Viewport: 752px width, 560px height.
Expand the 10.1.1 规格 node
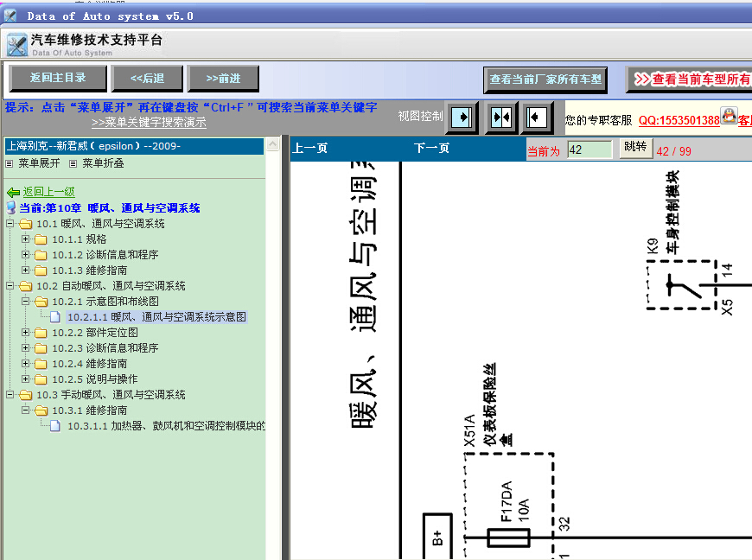pos(25,239)
